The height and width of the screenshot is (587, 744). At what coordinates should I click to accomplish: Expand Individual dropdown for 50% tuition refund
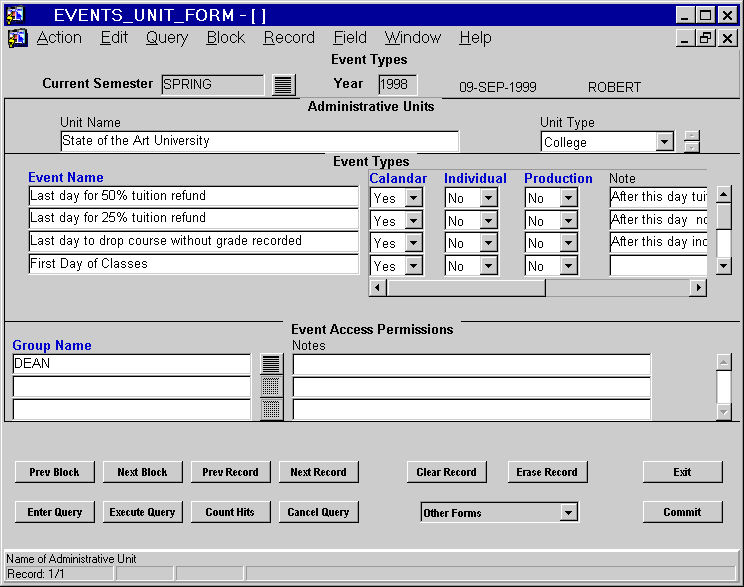pyautogui.click(x=488, y=198)
